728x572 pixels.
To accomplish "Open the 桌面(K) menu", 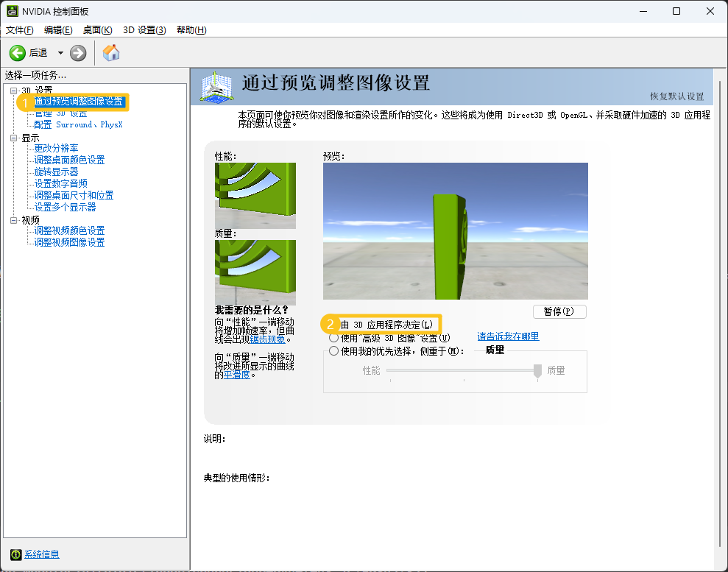I will click(x=97, y=30).
